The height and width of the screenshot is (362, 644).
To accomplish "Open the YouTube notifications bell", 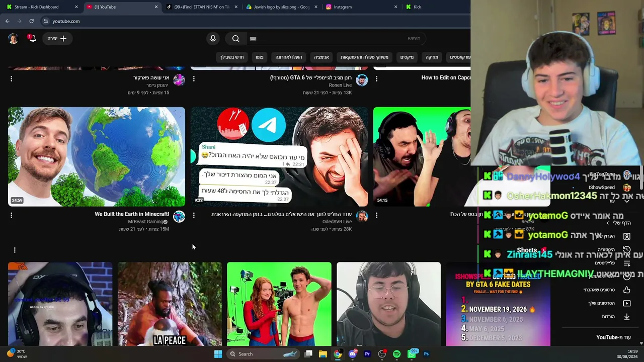I will 31,38.
